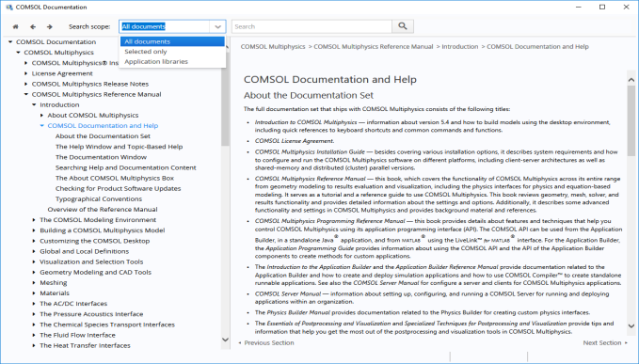Click tree pane scroll down arrow

(x=225, y=340)
